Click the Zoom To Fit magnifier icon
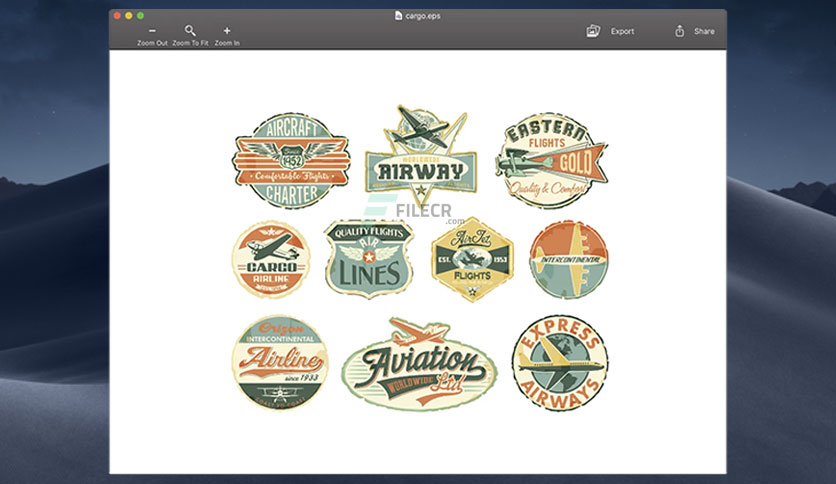 (190, 30)
